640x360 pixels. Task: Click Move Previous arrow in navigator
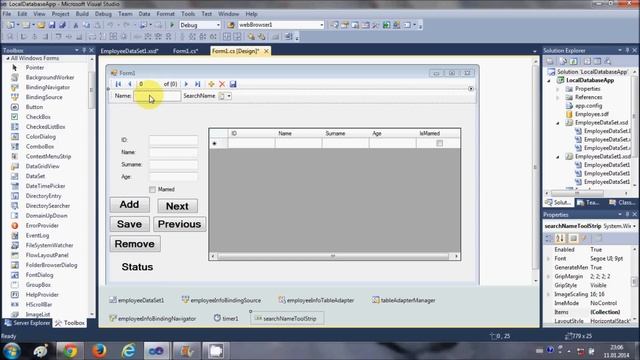pyautogui.click(x=129, y=84)
